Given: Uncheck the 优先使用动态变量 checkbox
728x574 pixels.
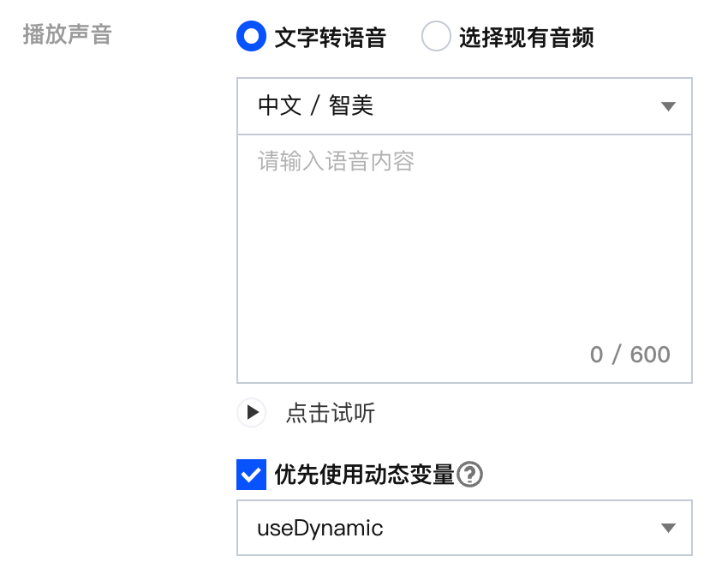Looking at the screenshot, I should pyautogui.click(x=251, y=475).
